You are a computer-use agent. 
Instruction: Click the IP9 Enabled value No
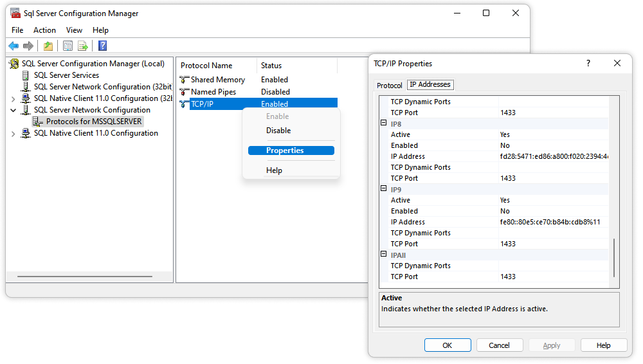pos(553,212)
